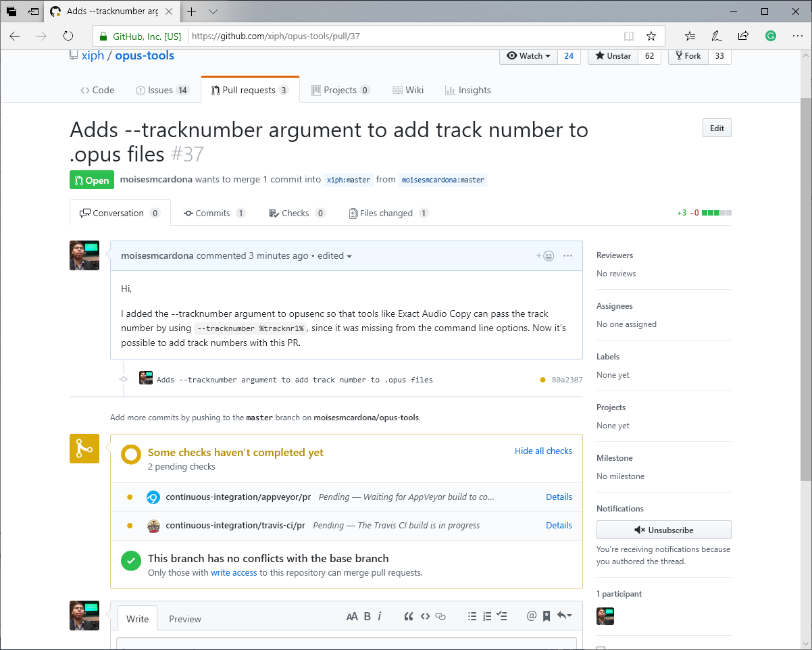Viewport: 812px width, 650px height.
Task: Insert a bulleted list
Action: click(473, 616)
